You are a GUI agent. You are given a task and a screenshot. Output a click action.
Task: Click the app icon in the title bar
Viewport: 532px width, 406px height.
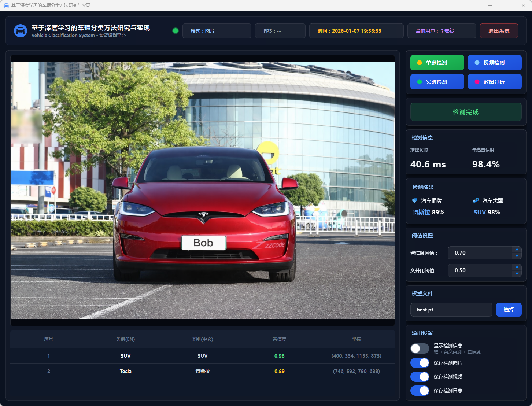pyautogui.click(x=6, y=5)
